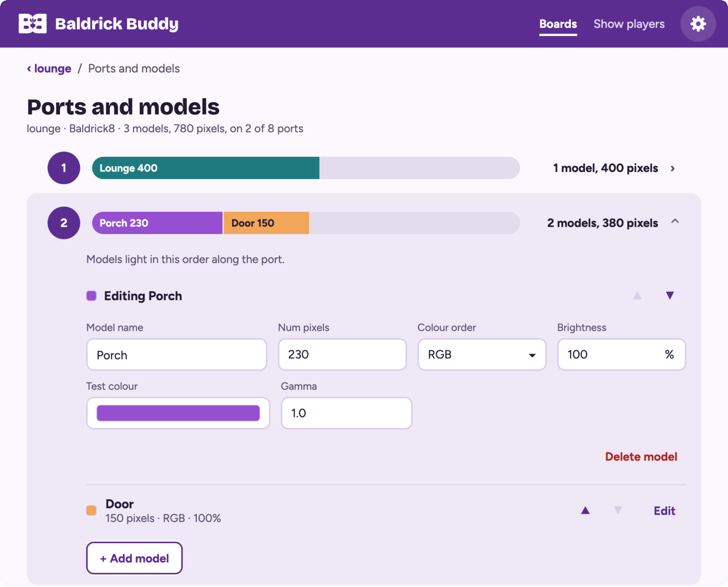728x587 pixels.
Task: Expand port 1 with the right chevron
Action: [x=672, y=168]
